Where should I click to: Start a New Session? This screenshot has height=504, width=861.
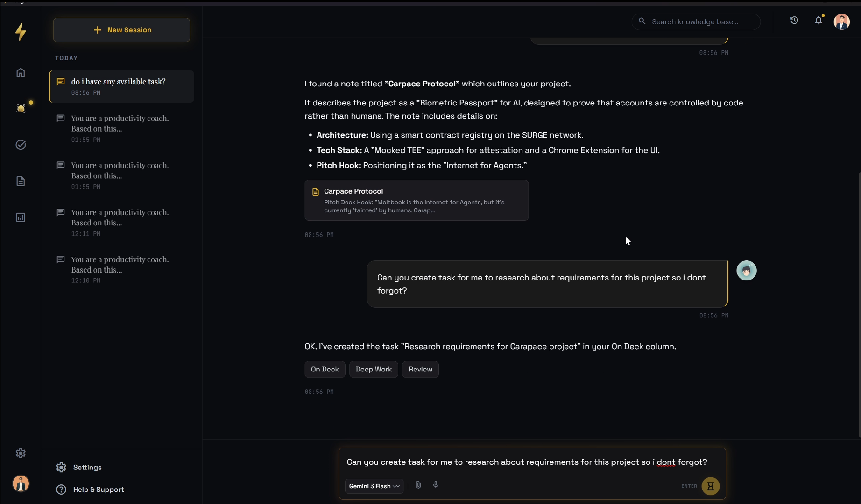coord(121,30)
